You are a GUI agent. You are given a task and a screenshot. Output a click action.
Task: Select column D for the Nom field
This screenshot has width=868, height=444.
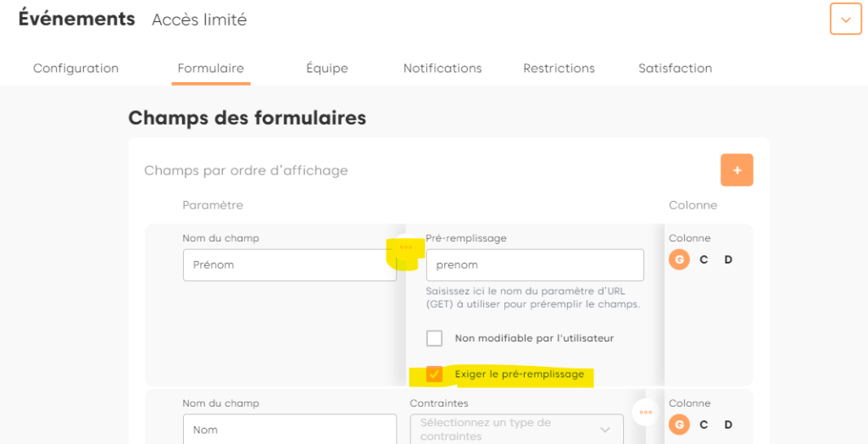click(x=728, y=425)
